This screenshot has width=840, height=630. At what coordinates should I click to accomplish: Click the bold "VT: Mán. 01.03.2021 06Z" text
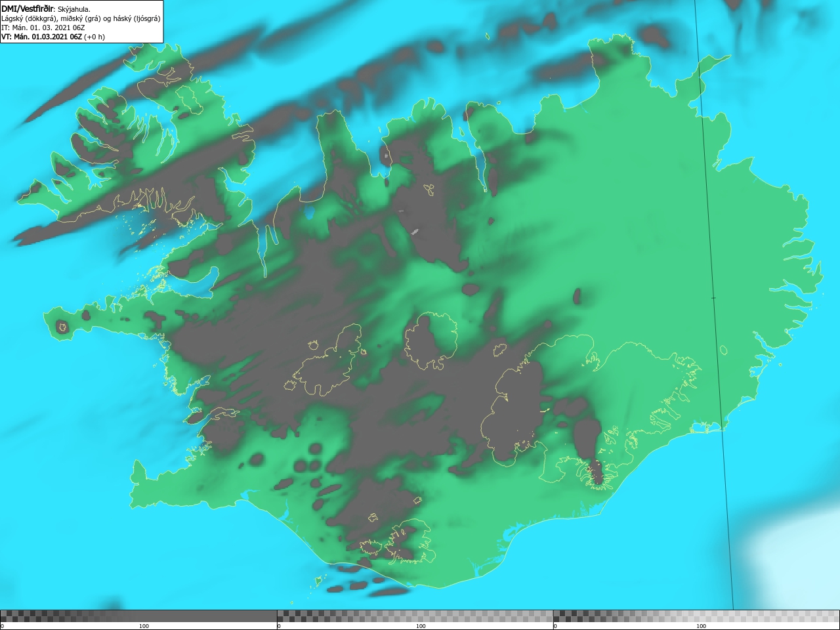coord(41,37)
